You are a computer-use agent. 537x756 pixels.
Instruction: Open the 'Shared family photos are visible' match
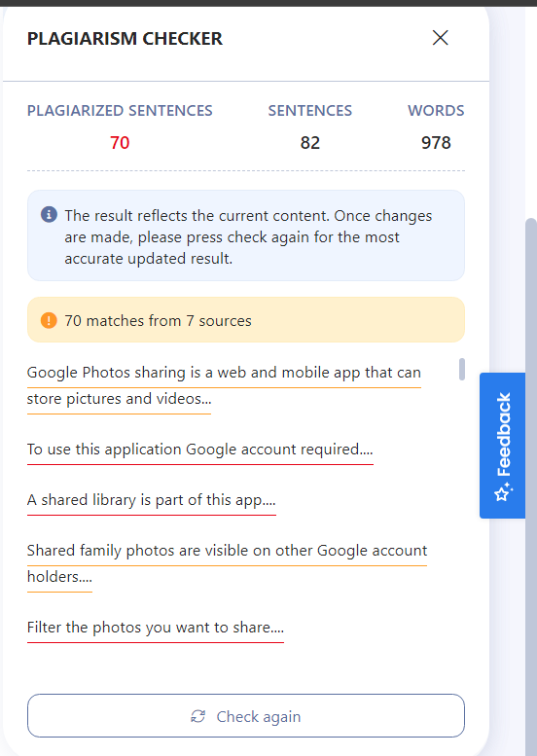(x=227, y=563)
